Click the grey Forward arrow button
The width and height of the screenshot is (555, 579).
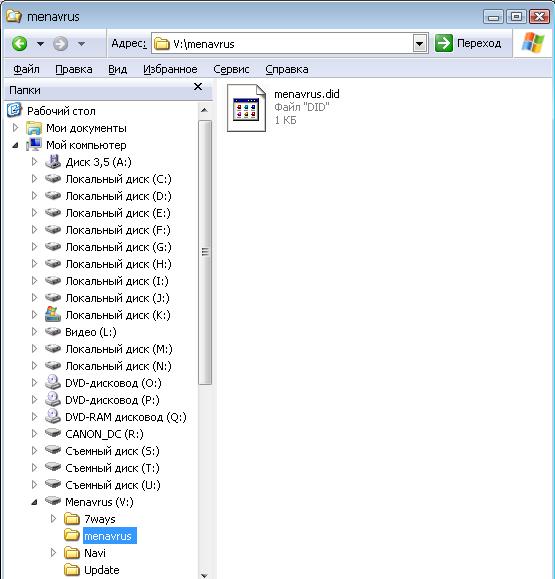coord(61,44)
